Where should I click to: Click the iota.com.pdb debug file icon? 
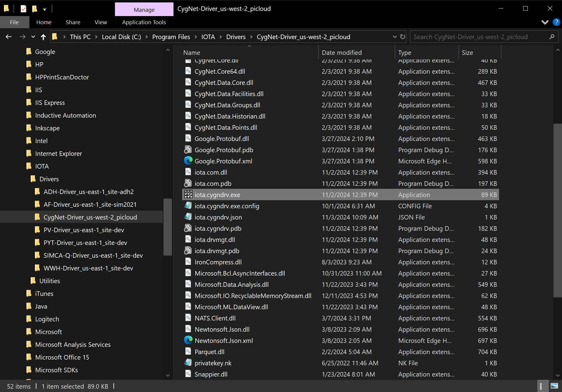pyautogui.click(x=188, y=183)
